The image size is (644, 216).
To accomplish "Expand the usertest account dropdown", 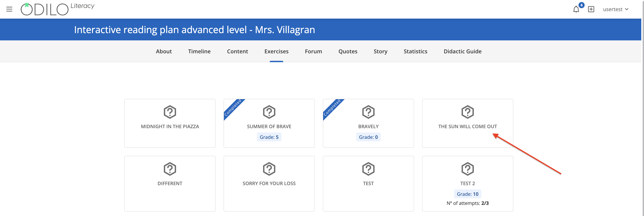I will click(x=615, y=9).
